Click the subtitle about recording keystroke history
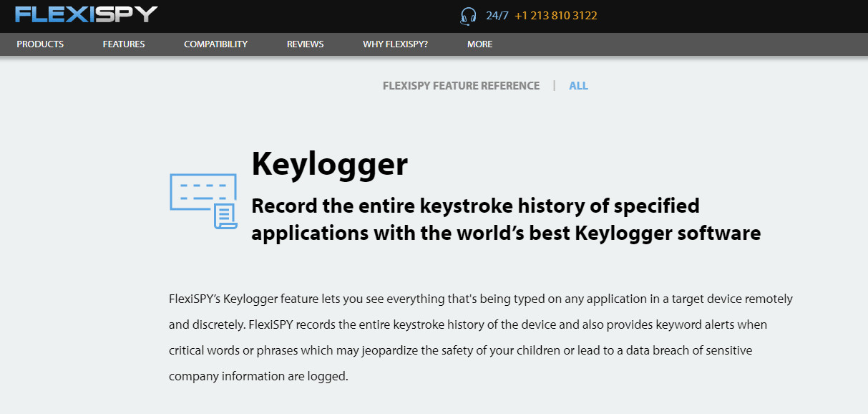The height and width of the screenshot is (414, 868). pyautogui.click(x=506, y=219)
